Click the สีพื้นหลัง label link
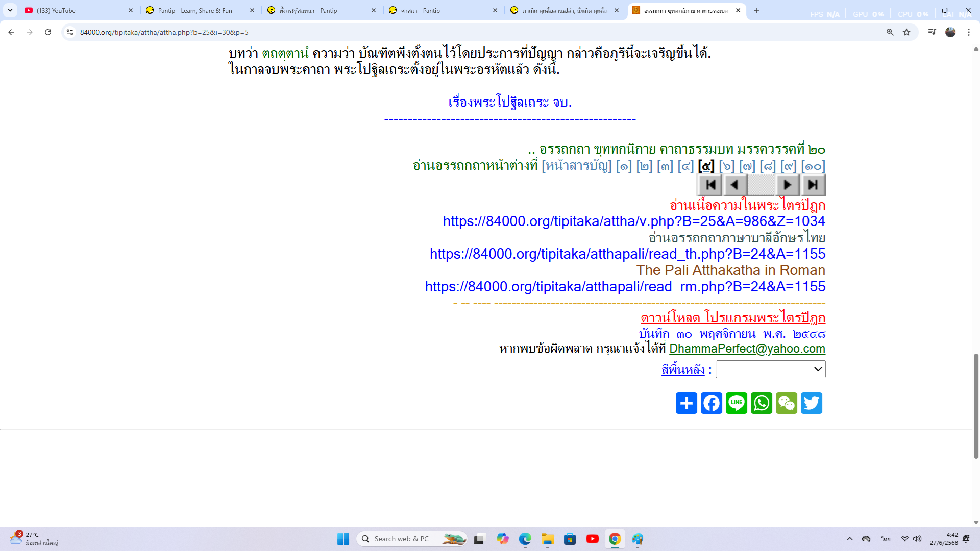The width and height of the screenshot is (980, 551). click(683, 370)
